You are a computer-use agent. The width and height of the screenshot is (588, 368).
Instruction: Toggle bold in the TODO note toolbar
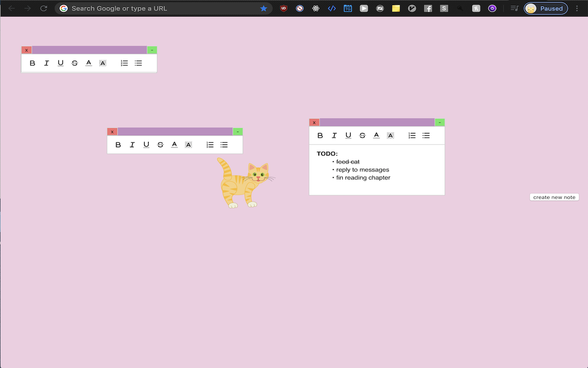click(320, 135)
